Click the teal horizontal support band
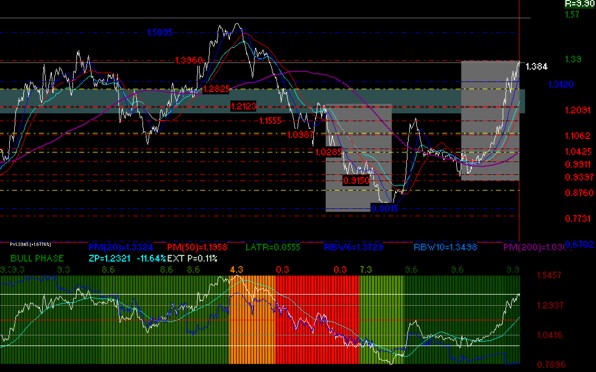Viewport: 596px width, 372px height. 262,101
